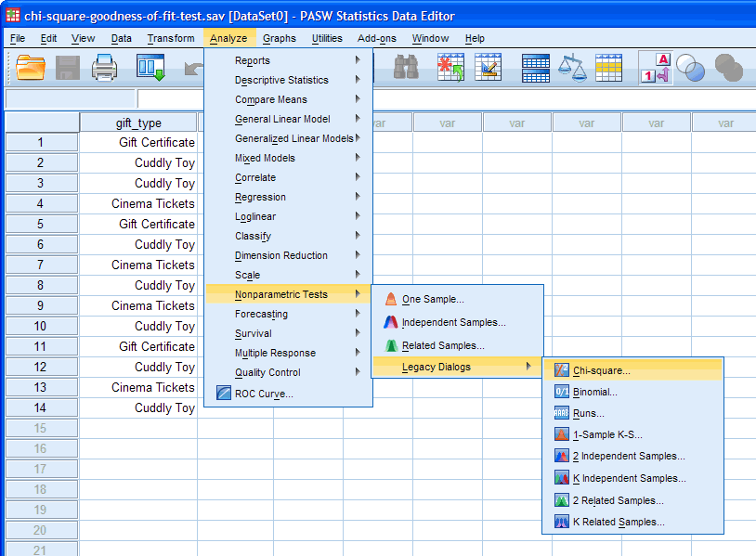Select Legacy Dialogs menu entry
Image resolution: width=756 pixels, height=556 pixels.
(x=458, y=368)
